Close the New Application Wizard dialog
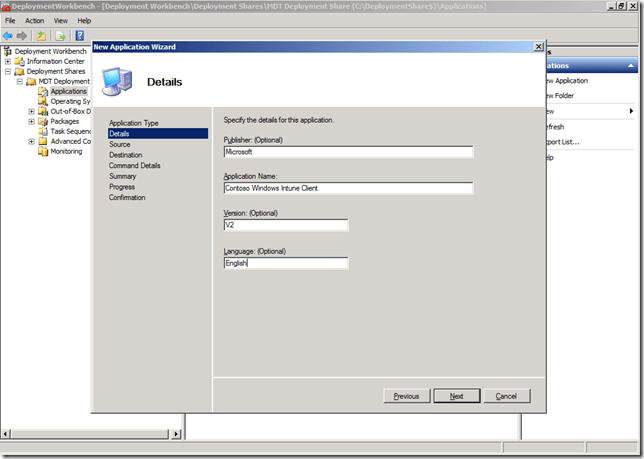 538,47
